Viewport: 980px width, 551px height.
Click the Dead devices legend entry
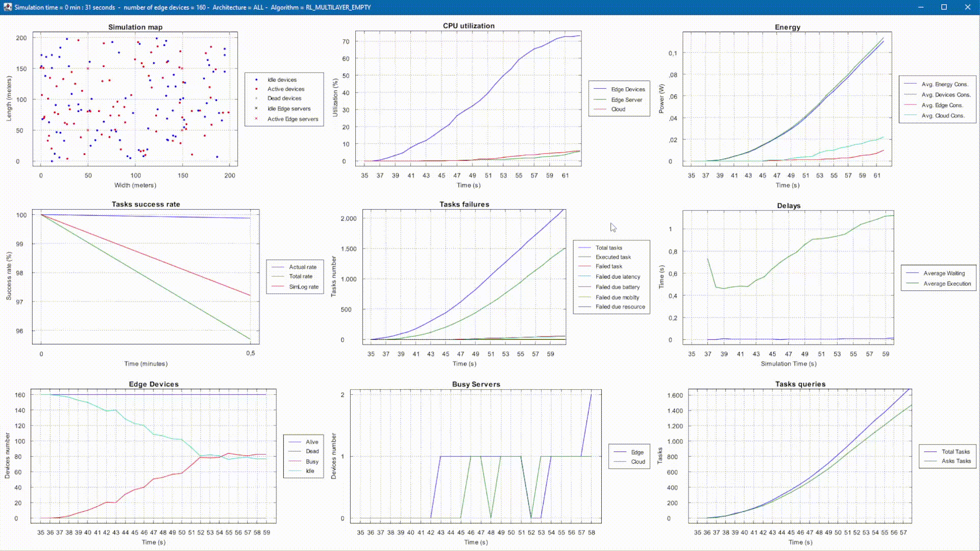click(x=284, y=98)
